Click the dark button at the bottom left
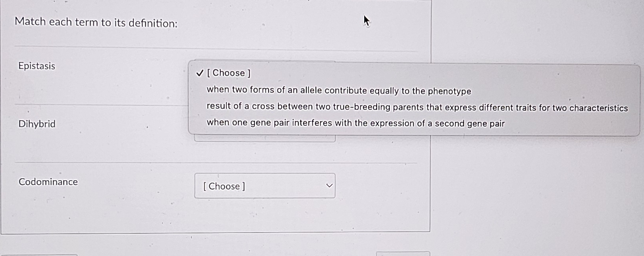 tap(38, 254)
